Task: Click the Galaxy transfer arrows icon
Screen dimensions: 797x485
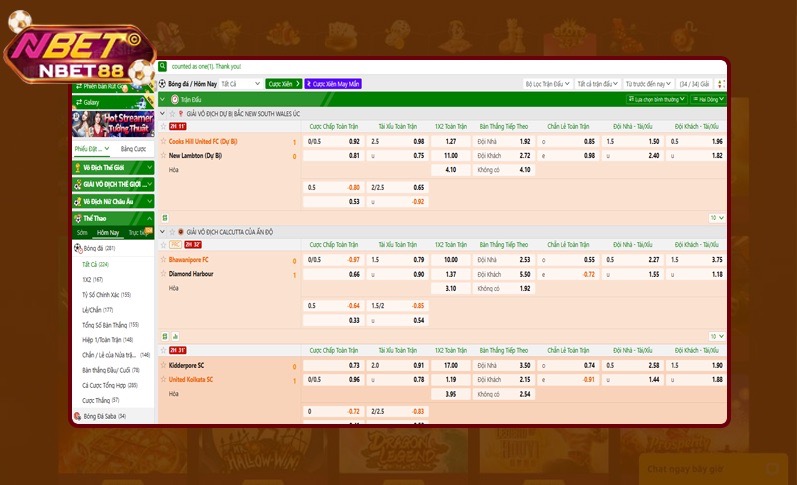Action: coord(78,102)
